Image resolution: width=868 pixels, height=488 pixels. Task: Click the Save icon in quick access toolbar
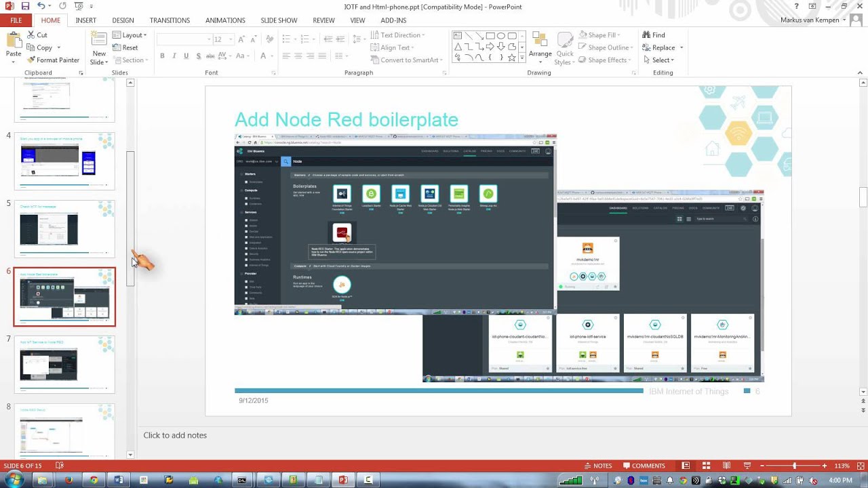click(26, 6)
